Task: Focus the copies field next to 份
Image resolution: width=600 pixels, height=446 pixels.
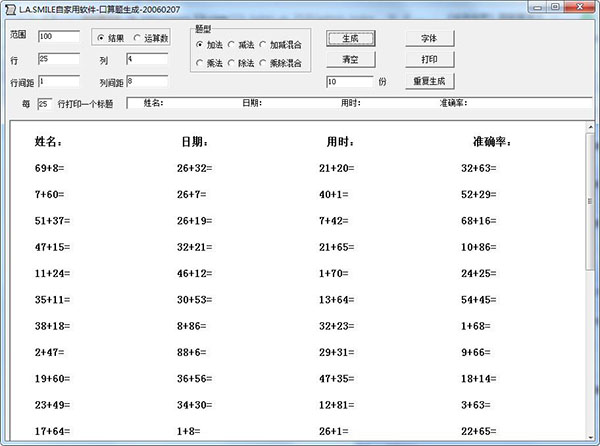Action: 350,81
